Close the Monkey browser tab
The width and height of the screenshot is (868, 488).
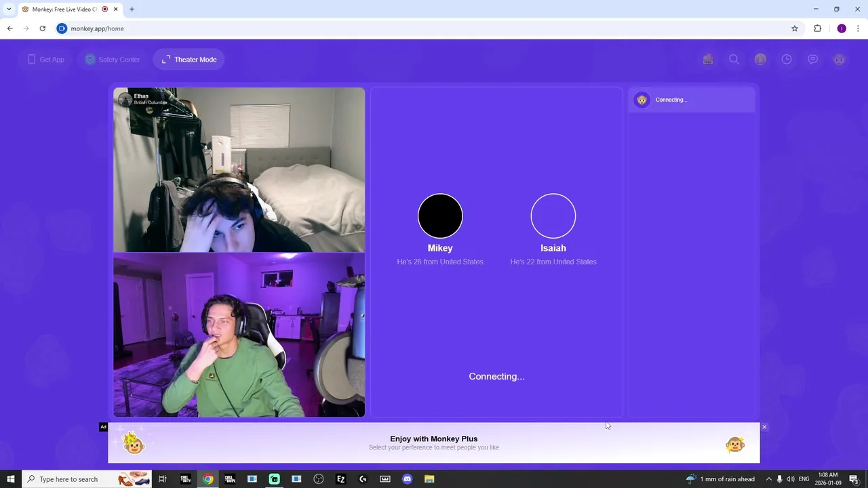pyautogui.click(x=116, y=9)
